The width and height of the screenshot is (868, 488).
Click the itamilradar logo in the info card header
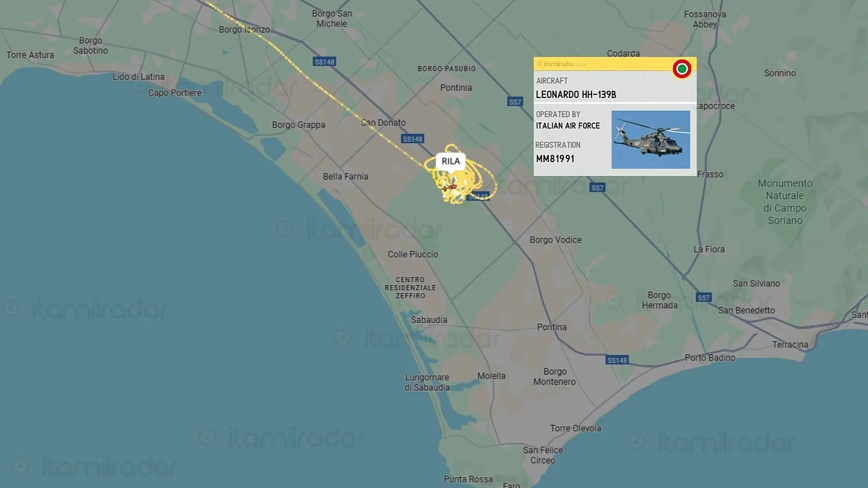pyautogui.click(x=559, y=64)
